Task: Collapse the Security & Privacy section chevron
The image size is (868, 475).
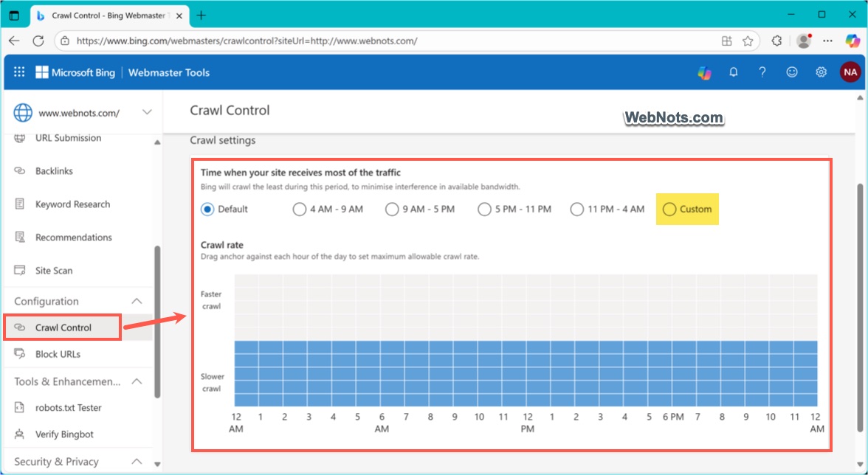Action: 137,461
